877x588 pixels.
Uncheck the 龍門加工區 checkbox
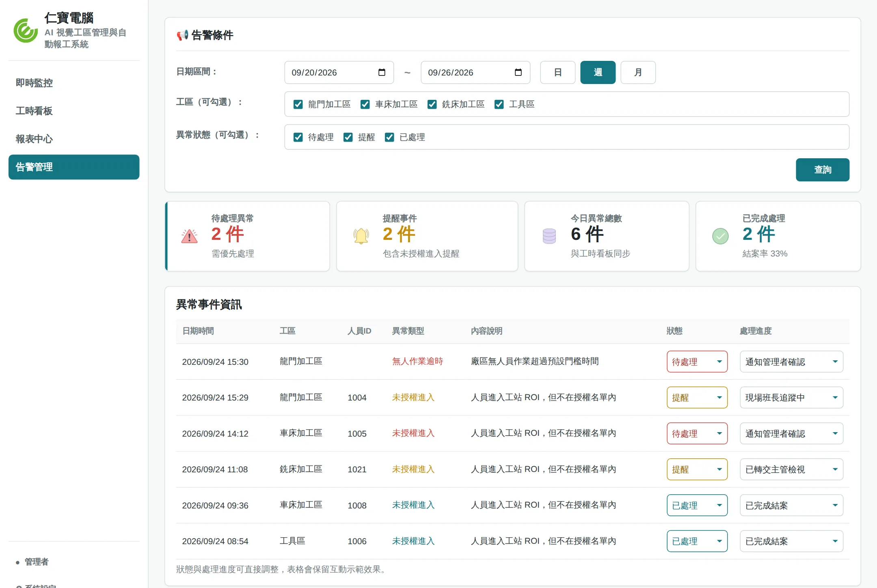coord(298,104)
